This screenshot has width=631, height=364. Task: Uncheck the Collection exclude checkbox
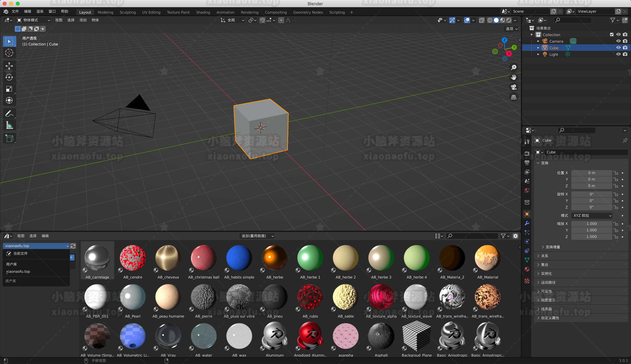tap(611, 34)
